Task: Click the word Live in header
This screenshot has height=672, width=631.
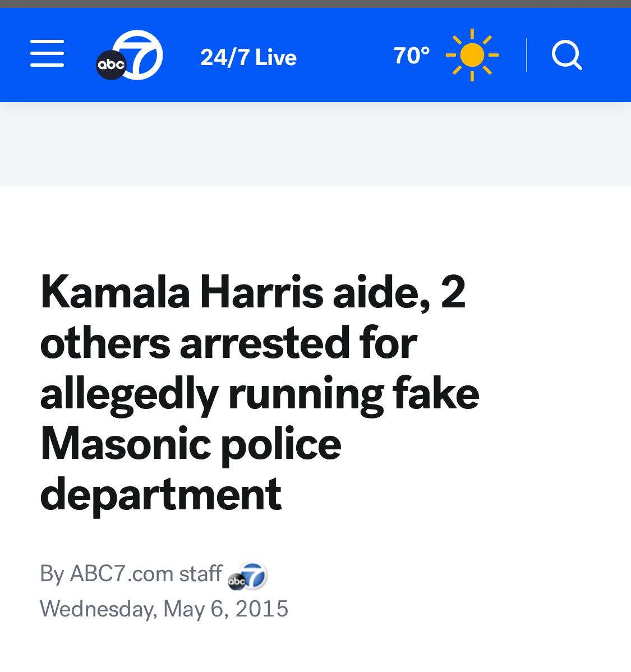Action: [x=275, y=57]
